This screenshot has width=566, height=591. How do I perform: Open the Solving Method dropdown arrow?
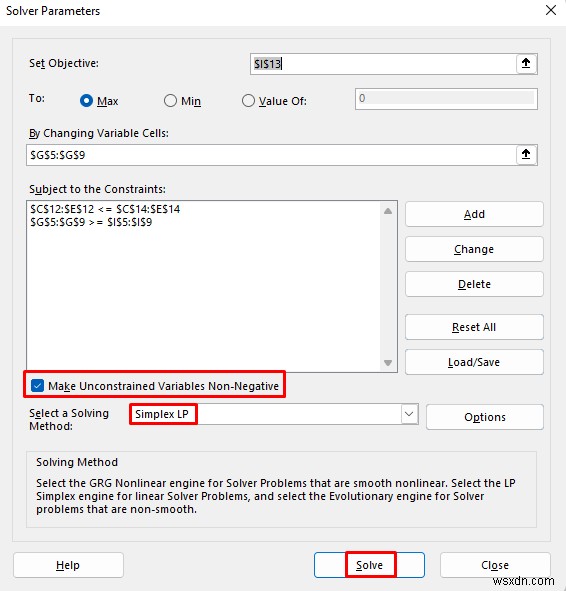tap(409, 414)
